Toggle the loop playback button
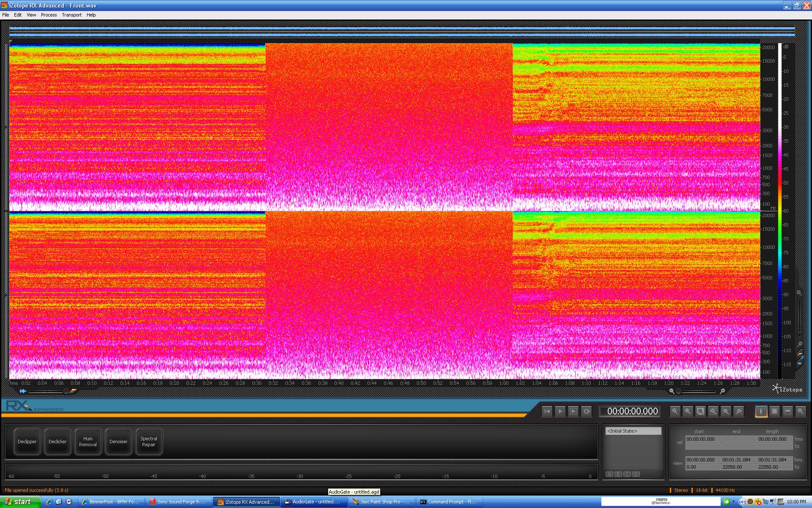The height and width of the screenshot is (508, 812). pos(586,411)
